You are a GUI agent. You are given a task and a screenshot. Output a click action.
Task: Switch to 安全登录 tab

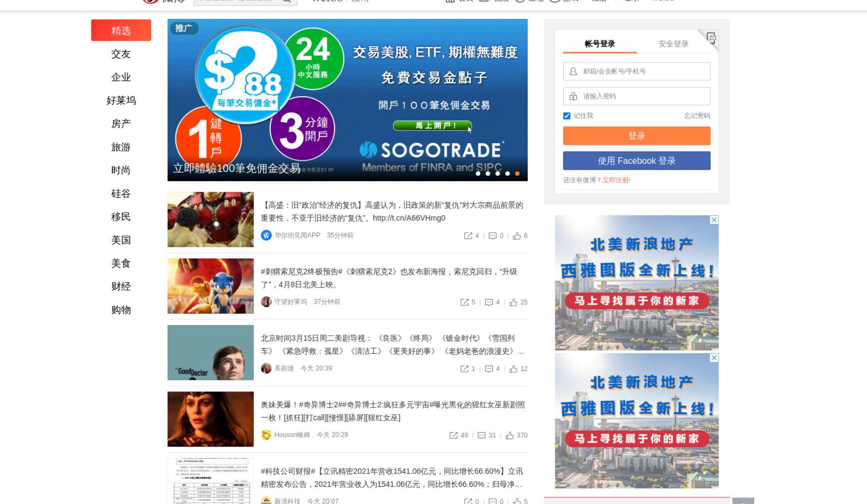coord(673,44)
